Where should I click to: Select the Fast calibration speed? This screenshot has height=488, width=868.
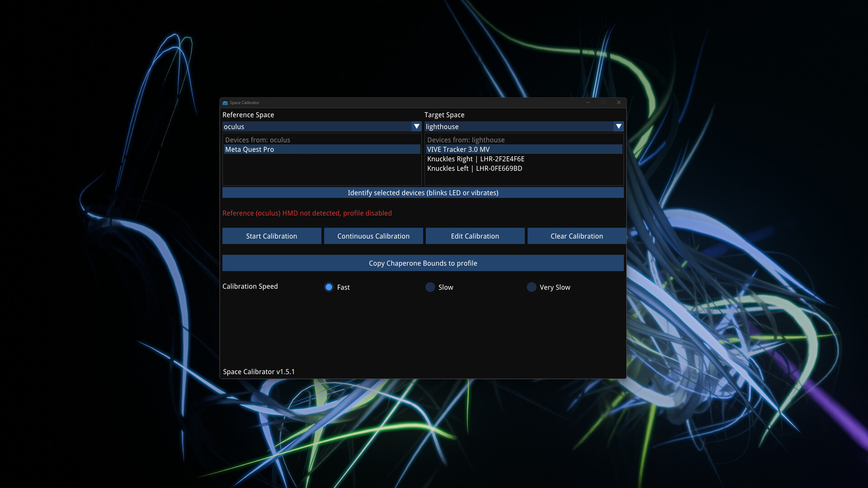(328, 287)
